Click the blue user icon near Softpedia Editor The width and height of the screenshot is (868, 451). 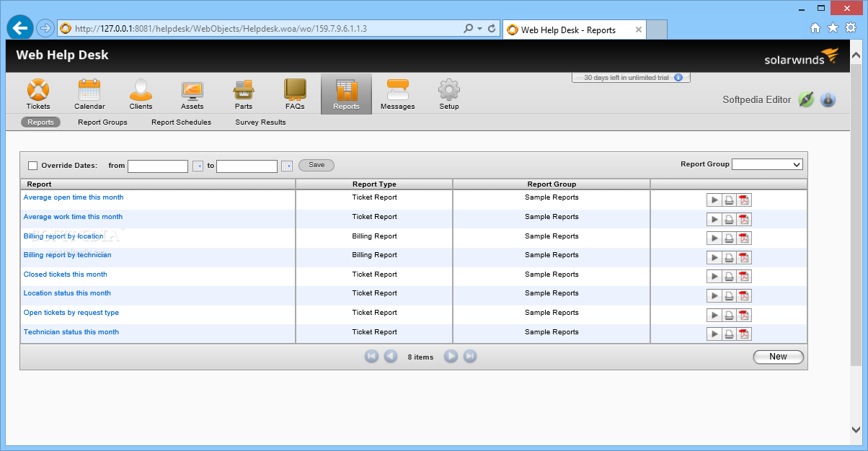[828, 99]
